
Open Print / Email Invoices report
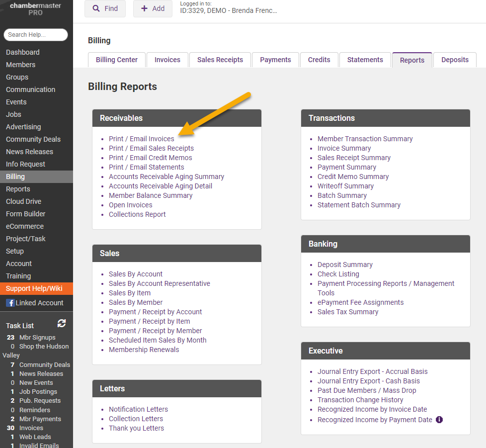(x=142, y=139)
